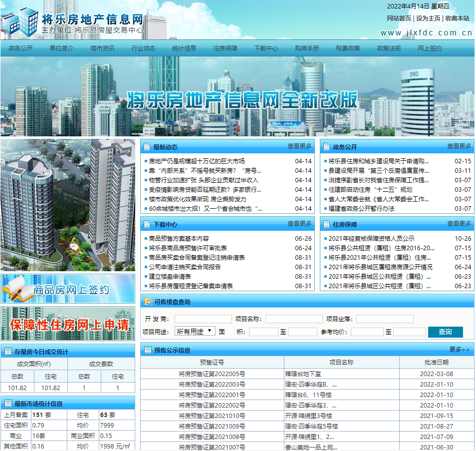Expand 更多>> in 预售公示信息 section
The height and width of the screenshot is (451, 476).
tap(459, 350)
